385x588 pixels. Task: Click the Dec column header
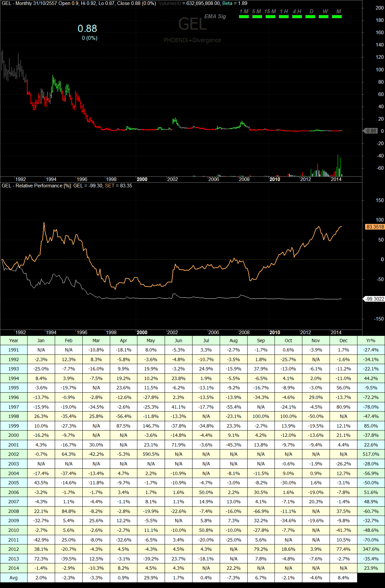pyautogui.click(x=344, y=341)
